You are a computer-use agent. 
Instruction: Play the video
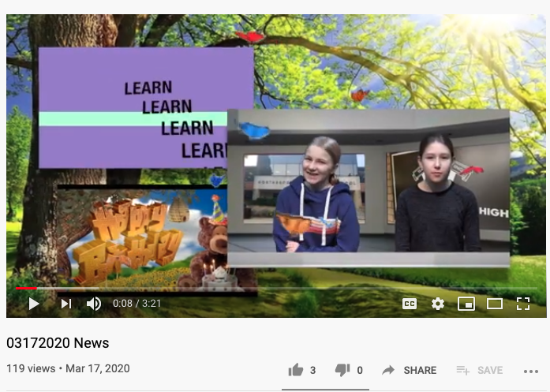click(x=34, y=304)
